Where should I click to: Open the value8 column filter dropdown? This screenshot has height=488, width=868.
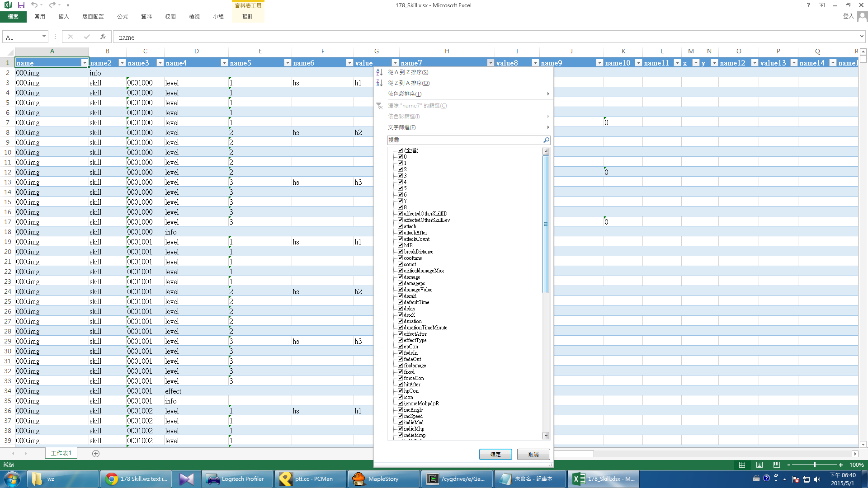tap(535, 63)
